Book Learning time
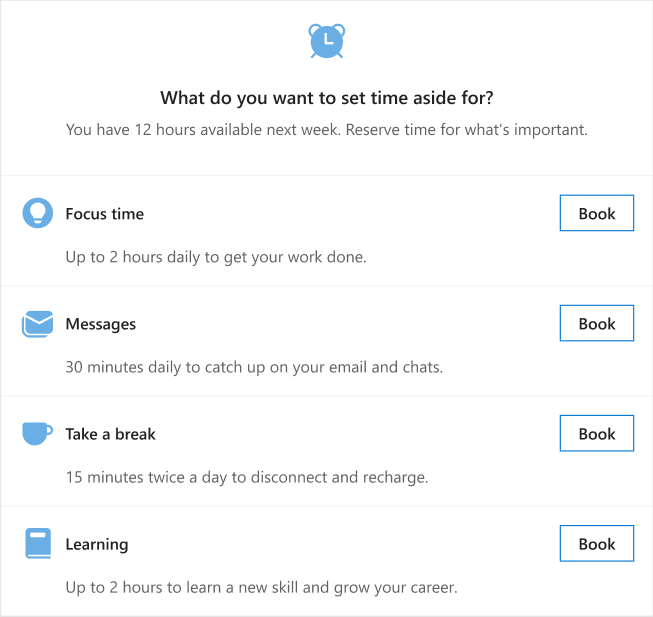653x617 pixels. tap(597, 543)
